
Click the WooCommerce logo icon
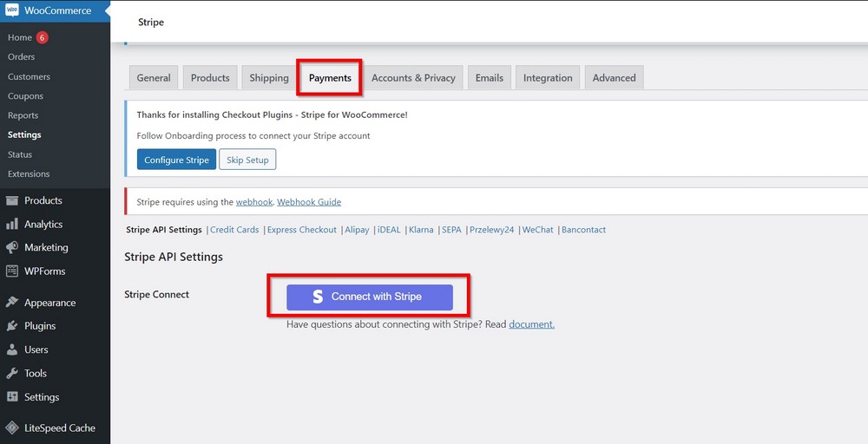11,10
